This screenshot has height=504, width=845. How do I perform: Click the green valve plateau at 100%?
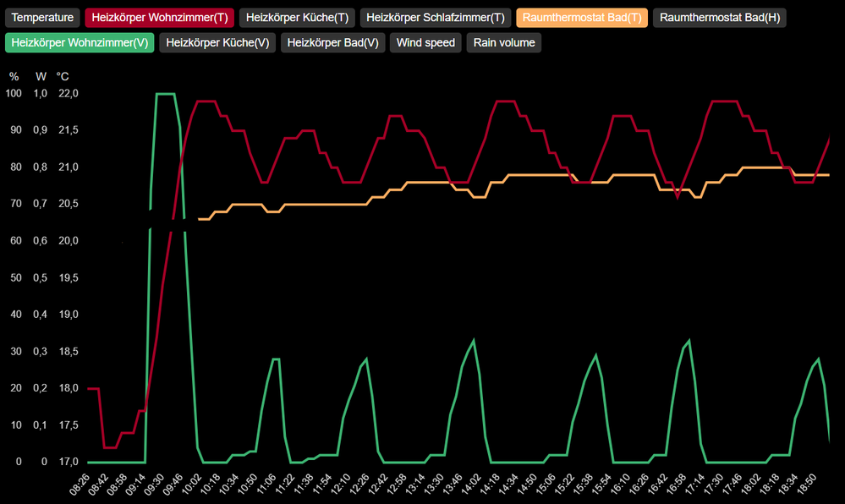click(165, 94)
